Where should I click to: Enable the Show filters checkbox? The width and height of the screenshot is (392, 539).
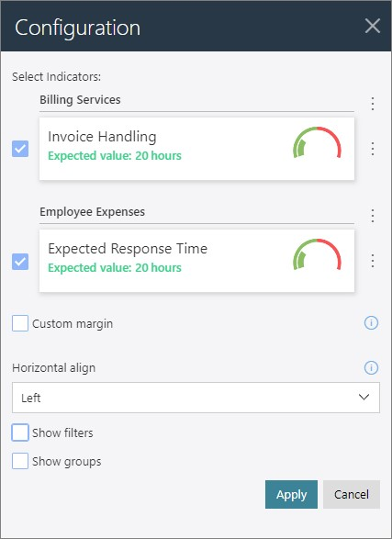20,432
